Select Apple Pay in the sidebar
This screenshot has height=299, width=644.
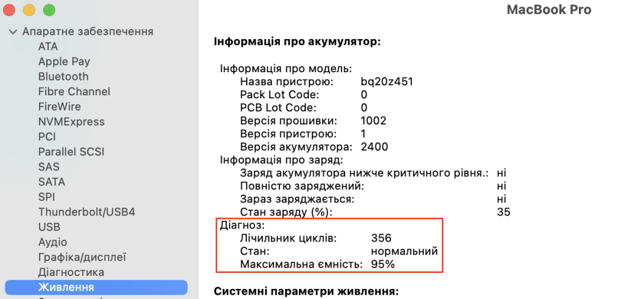tap(64, 62)
